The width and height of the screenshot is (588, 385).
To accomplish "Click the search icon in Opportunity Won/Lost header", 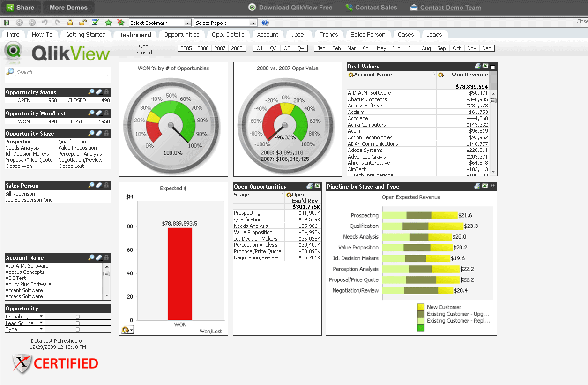I will (x=91, y=113).
